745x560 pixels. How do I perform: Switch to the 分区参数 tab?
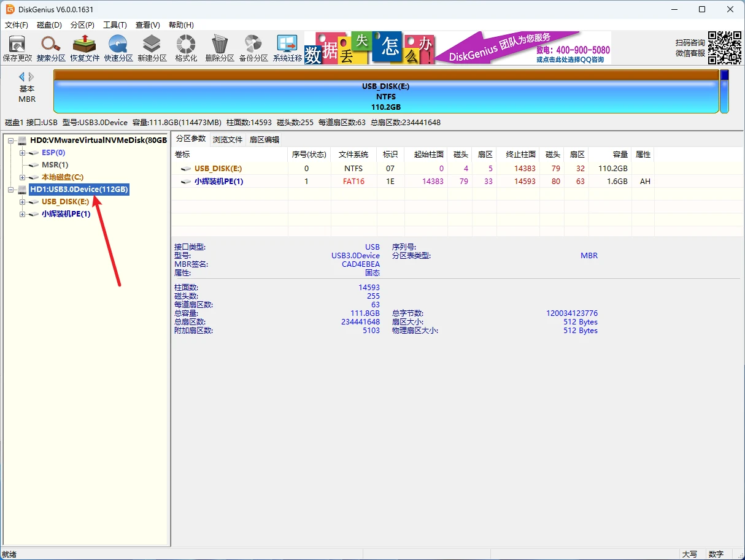coord(191,139)
